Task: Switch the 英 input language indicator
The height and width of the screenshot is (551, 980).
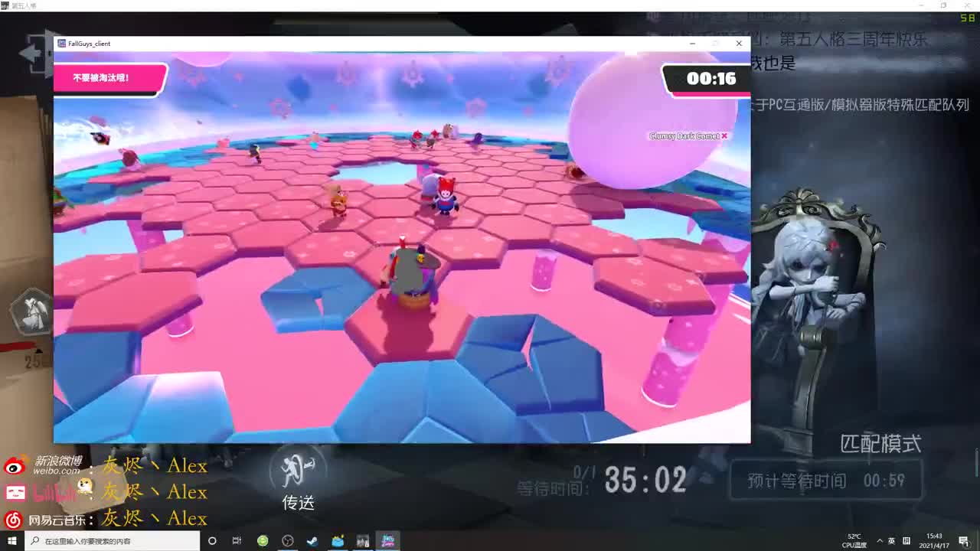Action: (x=892, y=541)
